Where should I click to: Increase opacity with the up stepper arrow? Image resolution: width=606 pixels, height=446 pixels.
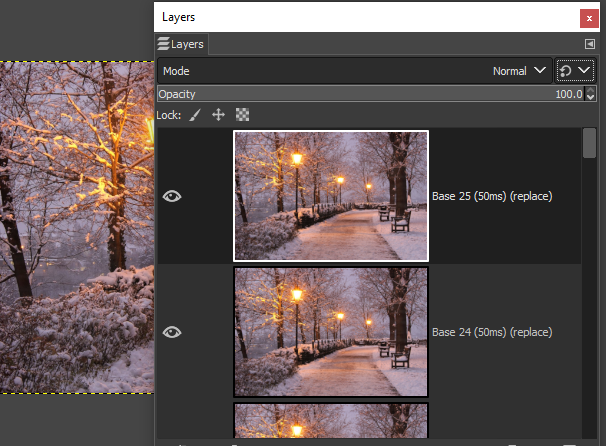click(x=590, y=90)
